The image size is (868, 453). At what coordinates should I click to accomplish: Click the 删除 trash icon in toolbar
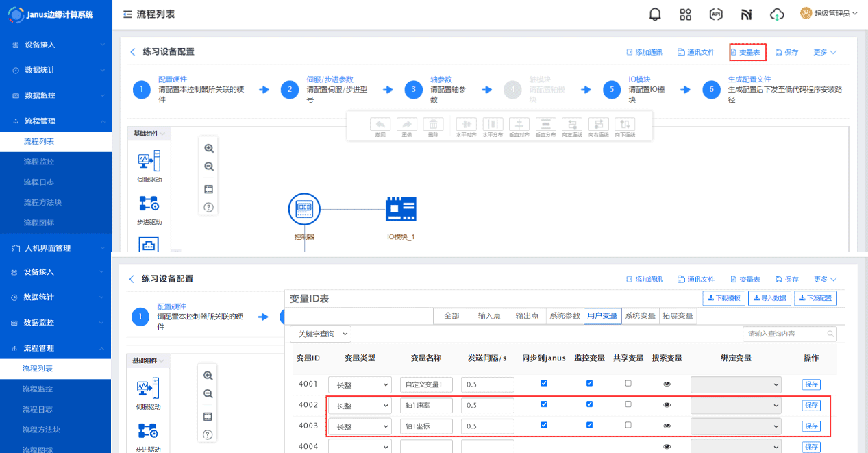(433, 125)
